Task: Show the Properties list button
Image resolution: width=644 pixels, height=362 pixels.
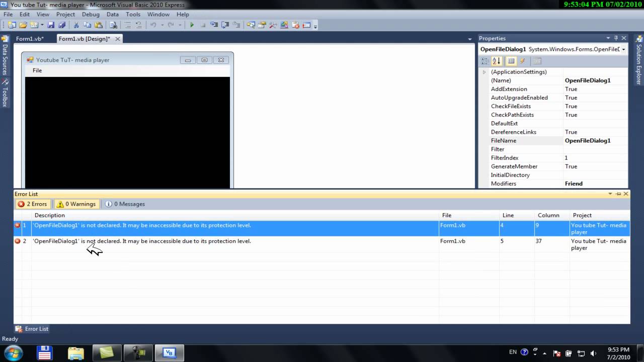Action: point(511,61)
